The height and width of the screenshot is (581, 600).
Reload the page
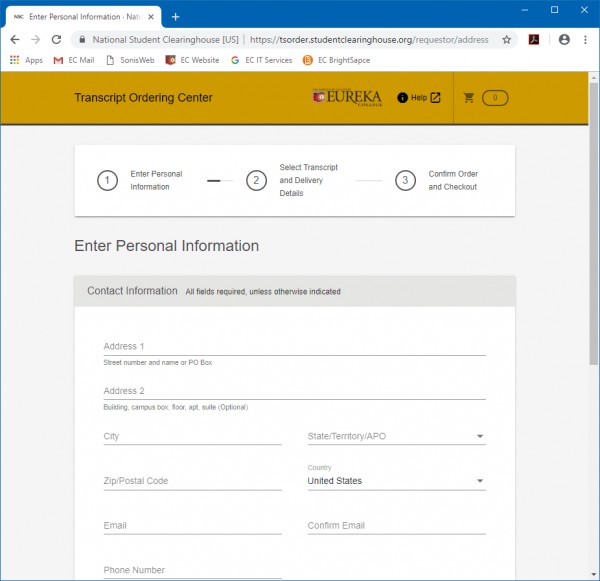tap(57, 40)
